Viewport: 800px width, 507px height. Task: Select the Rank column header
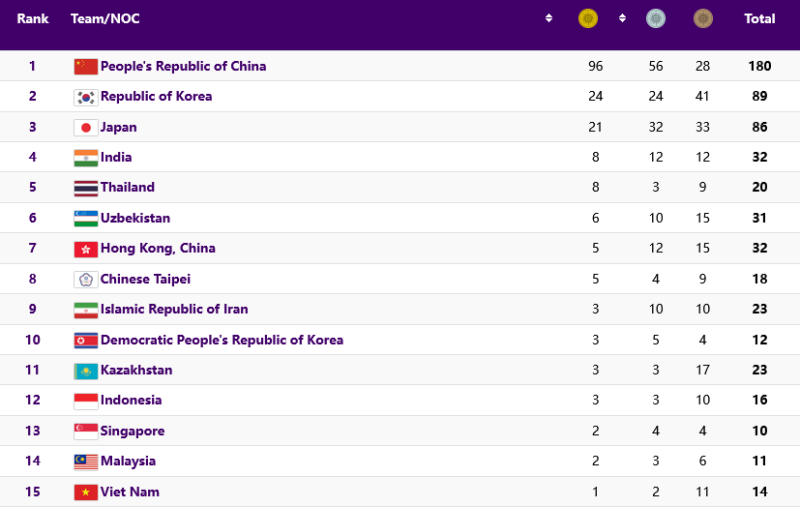[33, 19]
